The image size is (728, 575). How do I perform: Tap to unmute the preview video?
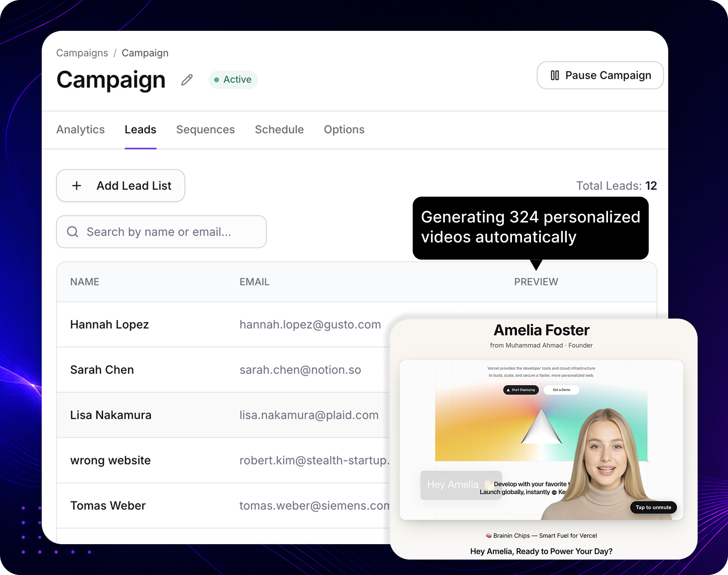point(653,507)
